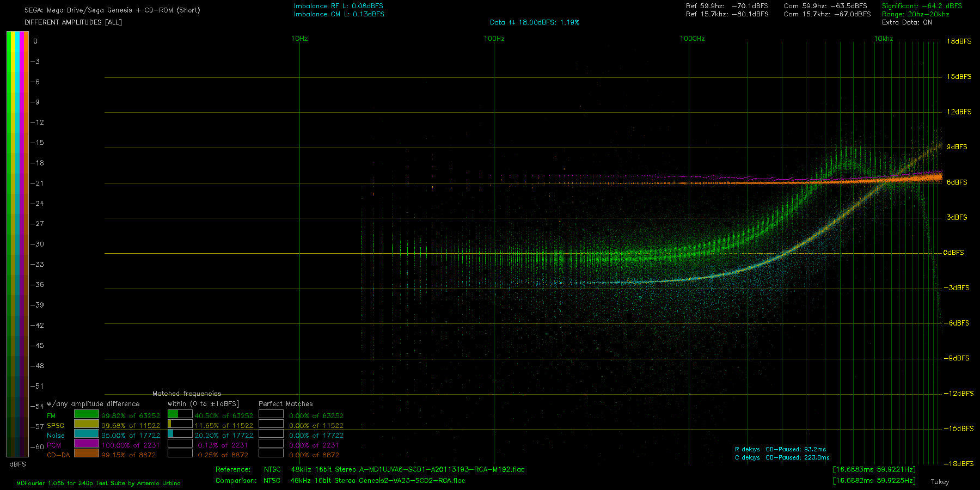The height and width of the screenshot is (490, 980).
Task: Click the 'Tukey' window label
Action: (940, 482)
